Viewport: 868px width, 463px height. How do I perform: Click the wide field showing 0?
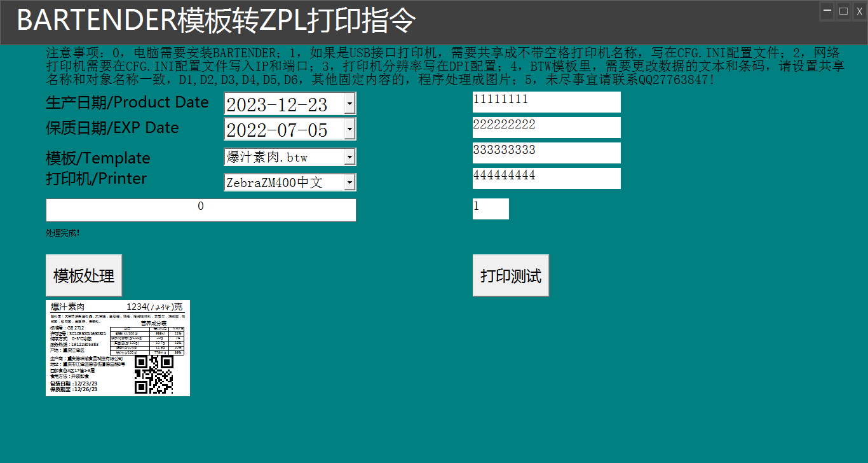pos(201,210)
